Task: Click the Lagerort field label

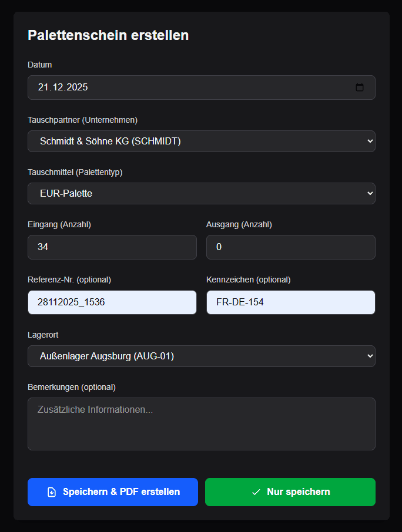Action: tap(43, 335)
